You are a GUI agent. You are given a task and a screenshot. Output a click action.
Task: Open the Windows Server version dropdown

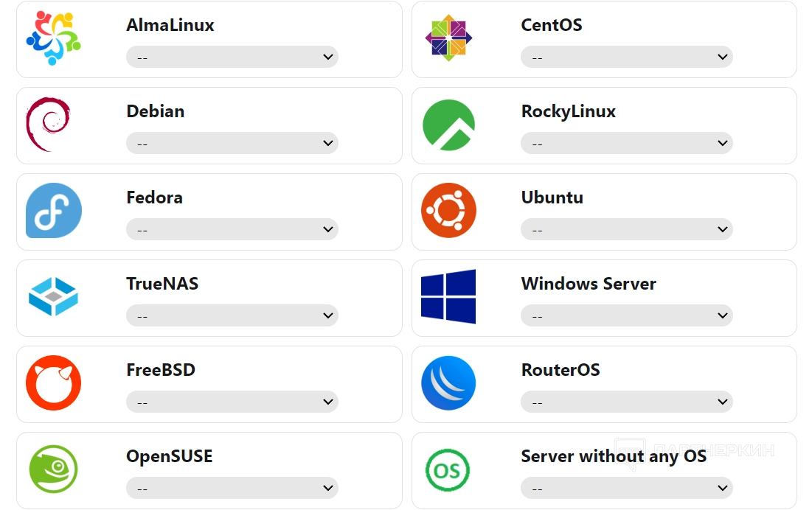pos(626,315)
